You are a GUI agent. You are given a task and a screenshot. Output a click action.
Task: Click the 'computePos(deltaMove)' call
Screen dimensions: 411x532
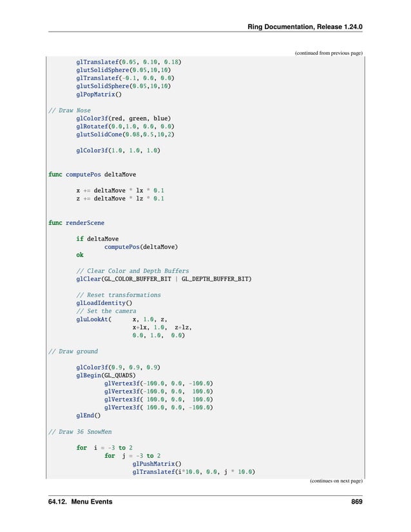141,247
